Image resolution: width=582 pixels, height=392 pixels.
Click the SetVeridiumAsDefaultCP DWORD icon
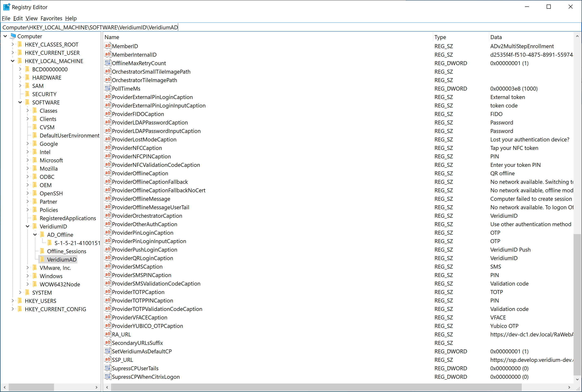tap(108, 351)
